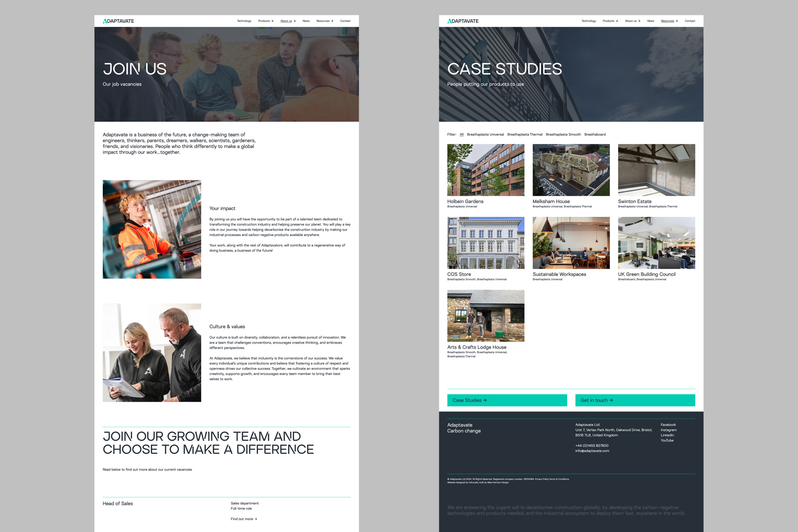Click the Swinton Estate title link
The width and height of the screenshot is (798, 532).
(x=634, y=201)
